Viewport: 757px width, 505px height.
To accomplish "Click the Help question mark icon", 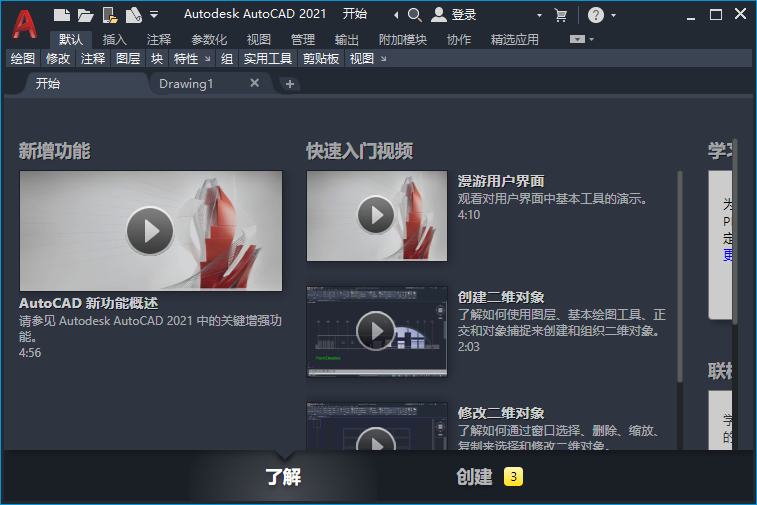I will coord(596,15).
